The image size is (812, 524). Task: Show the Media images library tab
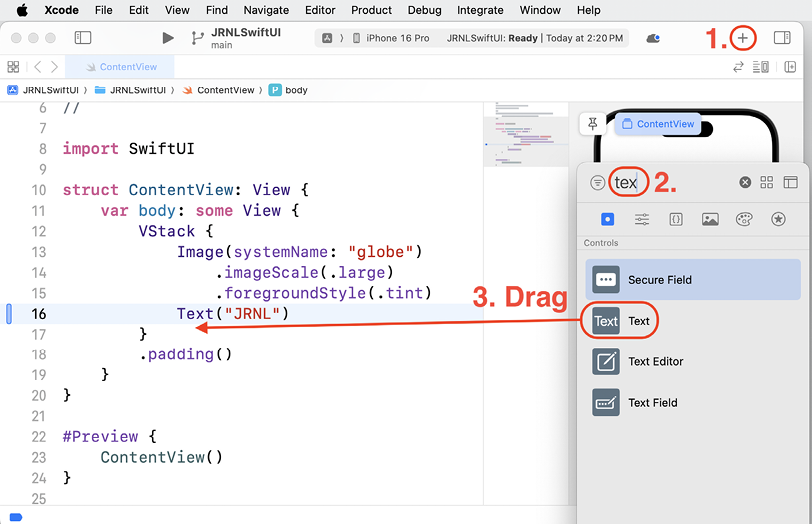tap(710, 219)
